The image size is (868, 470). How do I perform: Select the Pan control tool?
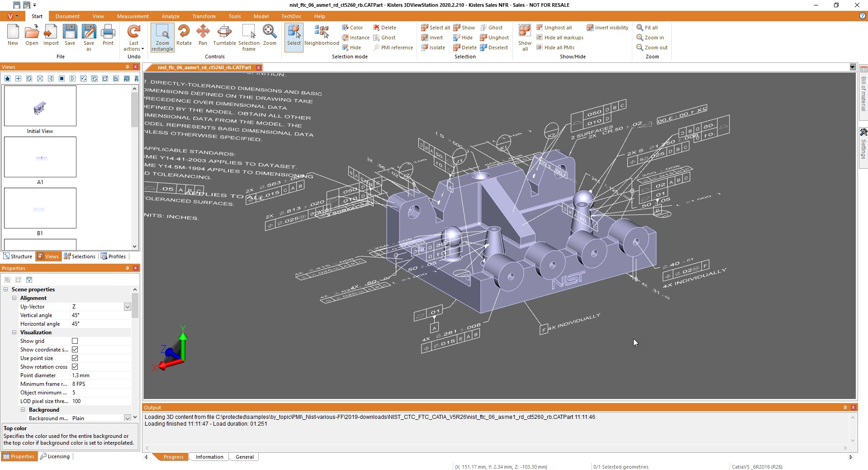[203, 35]
